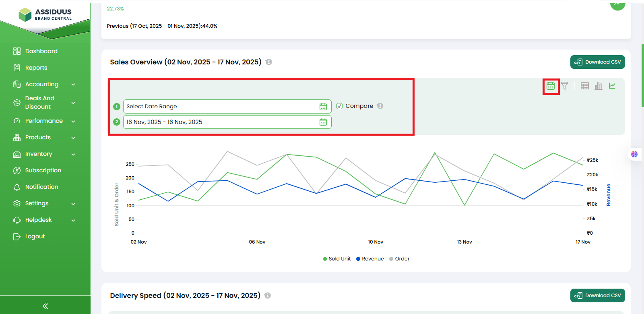
Task: Download CSV for Sales Overview
Action: [x=597, y=62]
